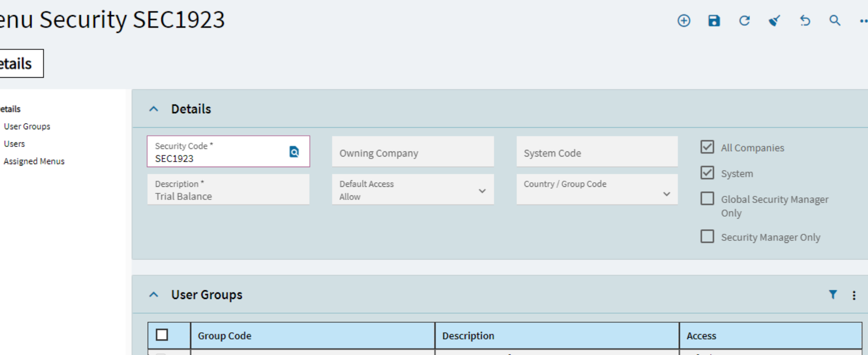
Task: Tick the Security Manager Only checkbox
Action: (x=707, y=236)
